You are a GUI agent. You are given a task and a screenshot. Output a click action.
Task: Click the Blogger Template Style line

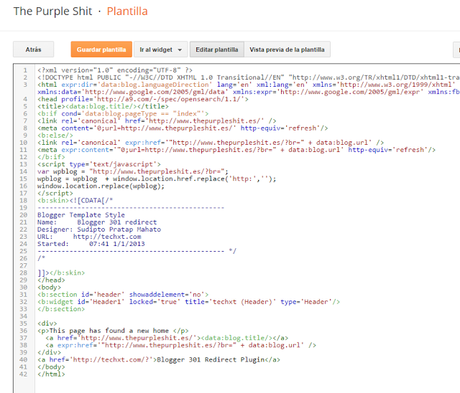click(81, 215)
